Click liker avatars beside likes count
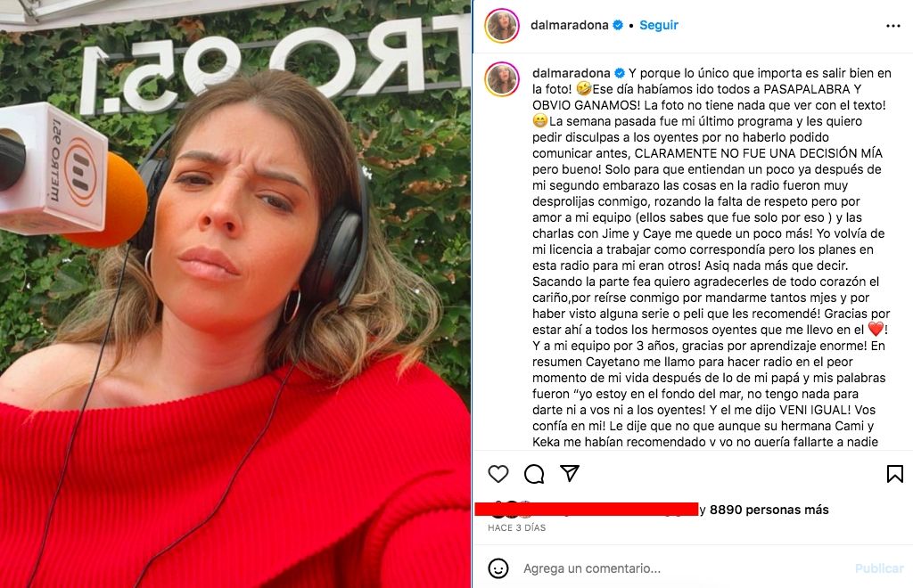913x588 pixels. [x=511, y=510]
